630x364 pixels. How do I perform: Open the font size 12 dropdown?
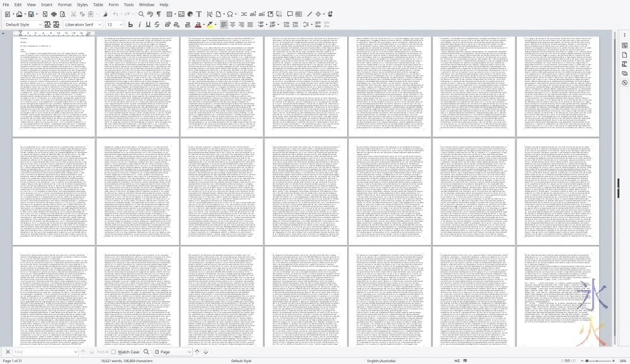[x=121, y=25]
